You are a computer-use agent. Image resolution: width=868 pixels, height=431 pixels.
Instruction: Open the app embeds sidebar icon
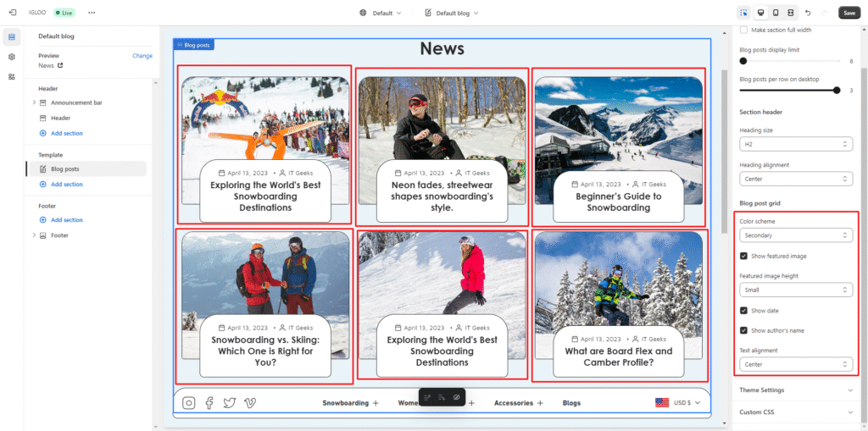pos(12,76)
